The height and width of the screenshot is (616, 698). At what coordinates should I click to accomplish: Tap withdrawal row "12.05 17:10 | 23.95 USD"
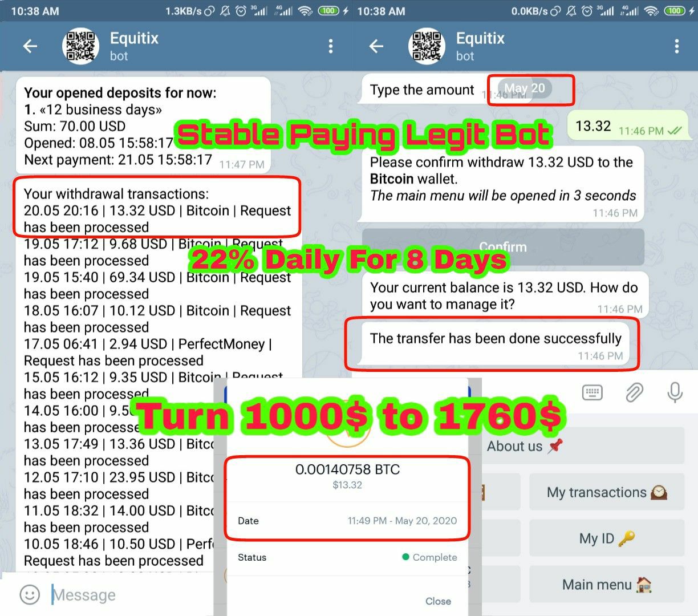[119, 486]
